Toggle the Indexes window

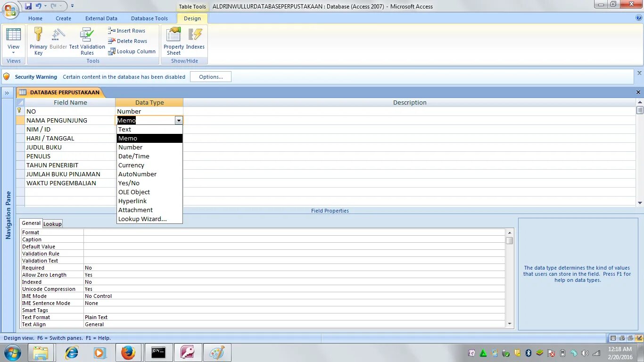(195, 39)
